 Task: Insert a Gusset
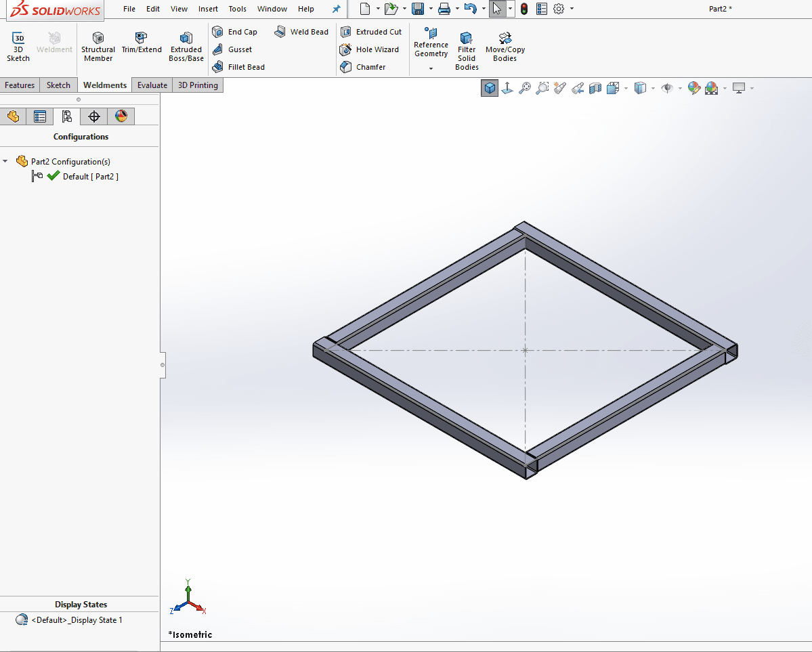(x=232, y=49)
